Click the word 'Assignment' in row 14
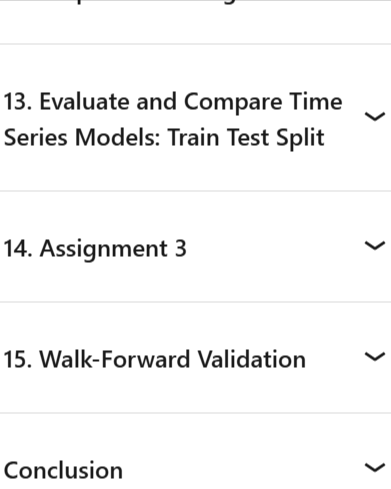This screenshot has height=489, width=391. [104, 249]
